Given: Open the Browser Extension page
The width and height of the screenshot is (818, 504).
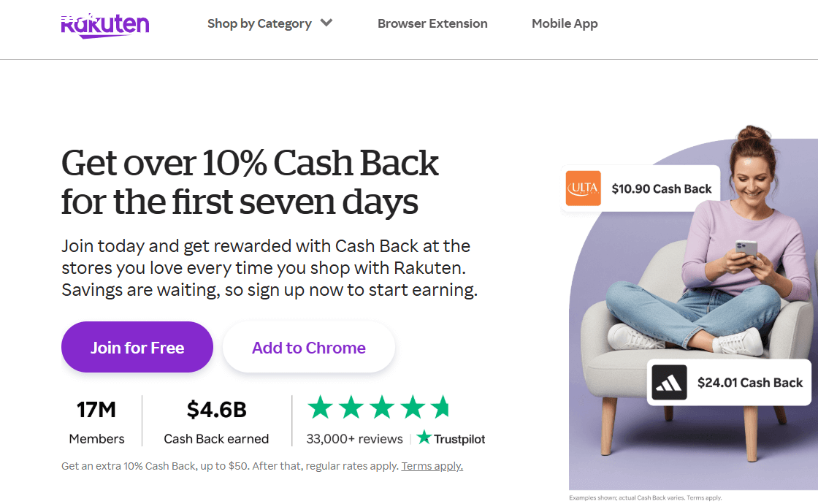Looking at the screenshot, I should (432, 23).
